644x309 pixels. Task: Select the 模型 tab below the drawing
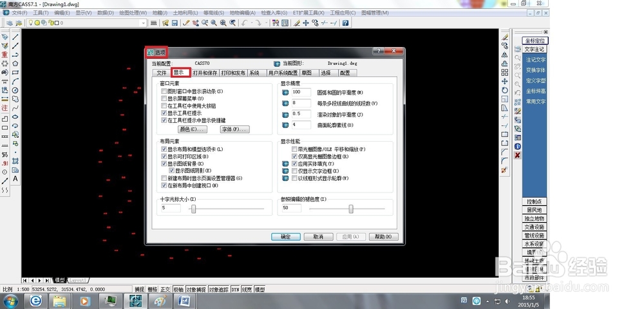60,280
